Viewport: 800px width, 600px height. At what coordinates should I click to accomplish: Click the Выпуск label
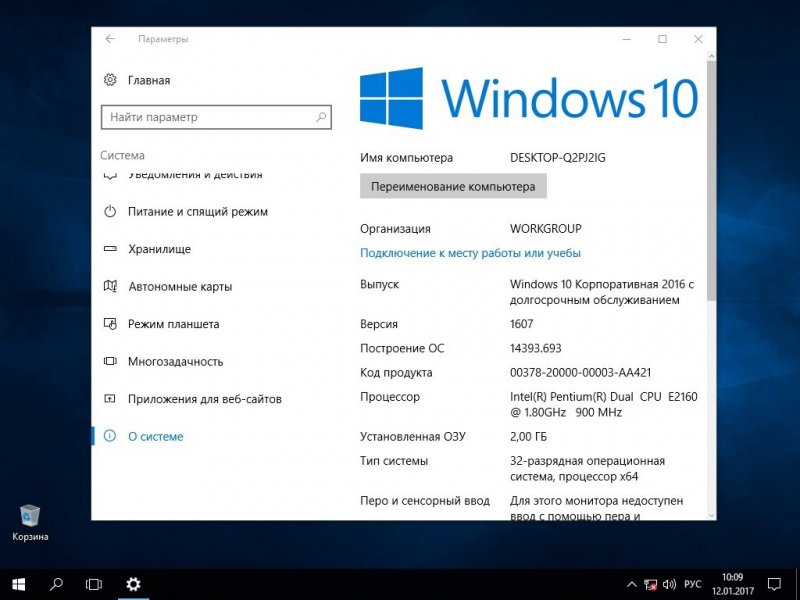point(380,284)
